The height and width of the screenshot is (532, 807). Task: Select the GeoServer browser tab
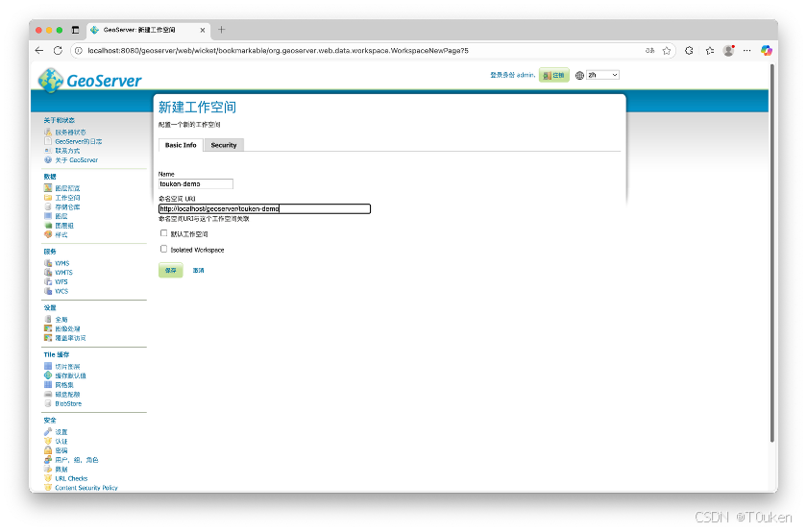148,30
